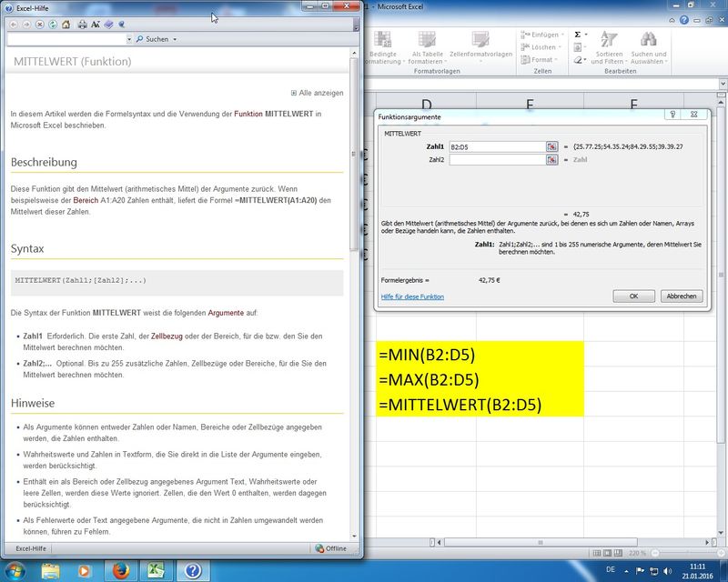The image size is (728, 582).
Task: Follow the Zellbezug link in the Syntax section
Action: coord(167,336)
